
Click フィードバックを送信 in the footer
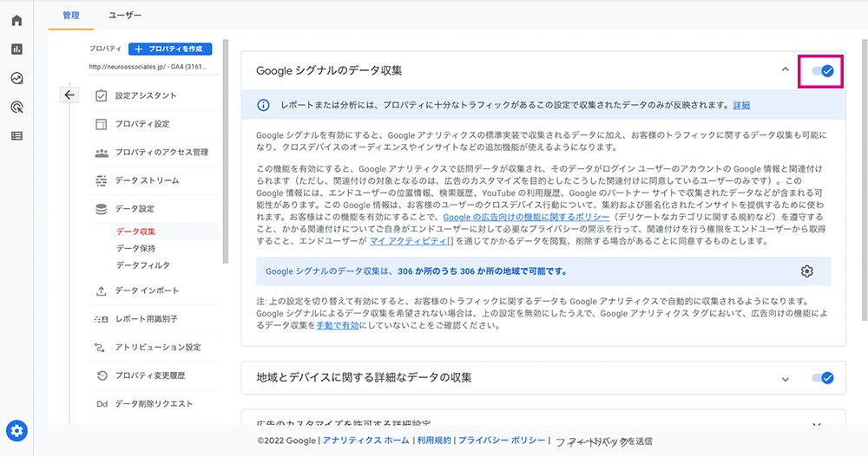click(x=603, y=441)
